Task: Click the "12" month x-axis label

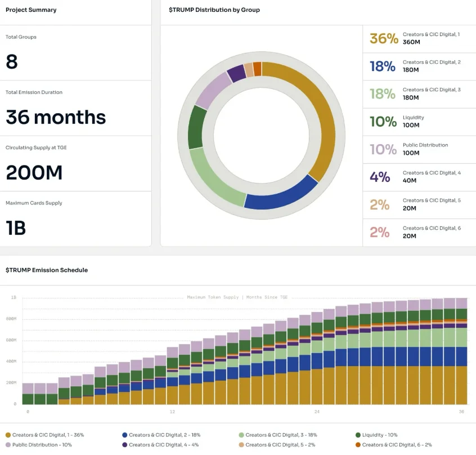Action: click(x=172, y=412)
